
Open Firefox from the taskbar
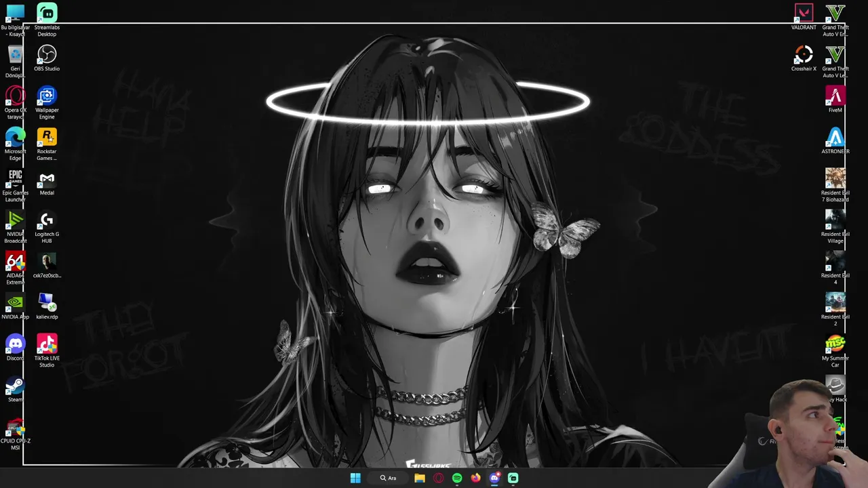point(476,478)
